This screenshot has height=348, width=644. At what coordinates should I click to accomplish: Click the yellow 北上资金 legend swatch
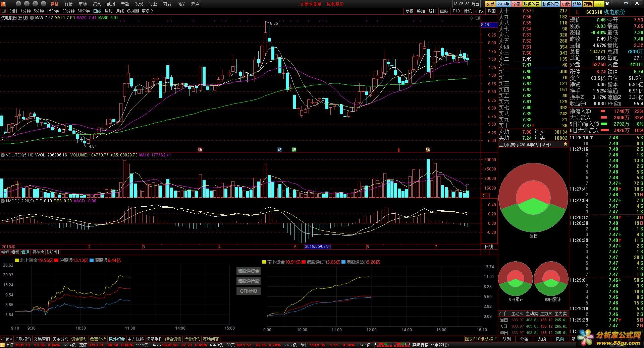pos(17,260)
